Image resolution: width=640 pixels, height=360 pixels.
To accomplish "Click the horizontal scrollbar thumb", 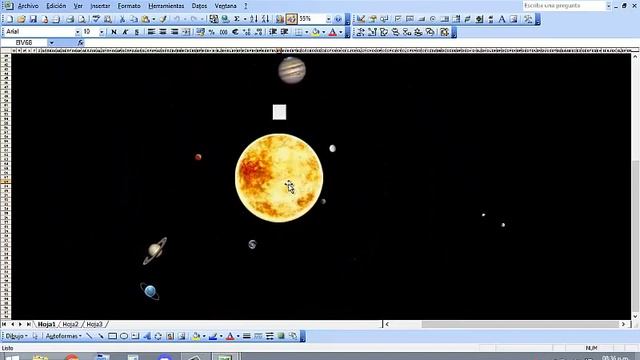I will [520, 324].
